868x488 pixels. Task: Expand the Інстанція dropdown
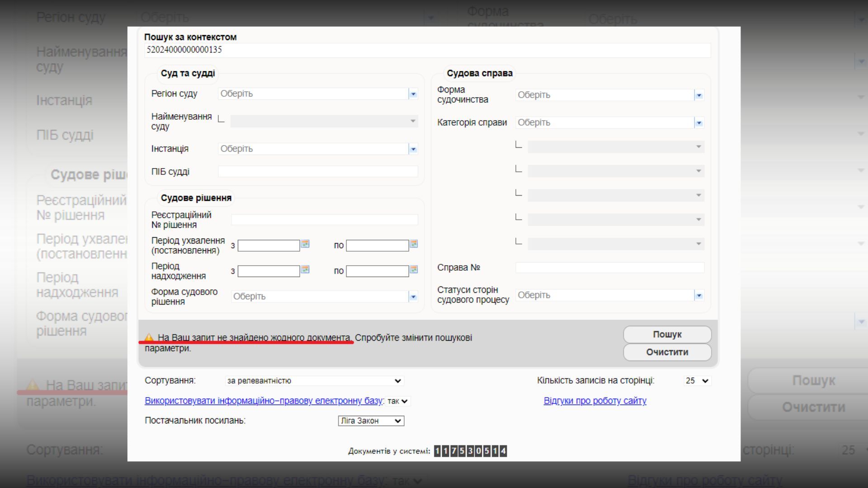click(413, 149)
